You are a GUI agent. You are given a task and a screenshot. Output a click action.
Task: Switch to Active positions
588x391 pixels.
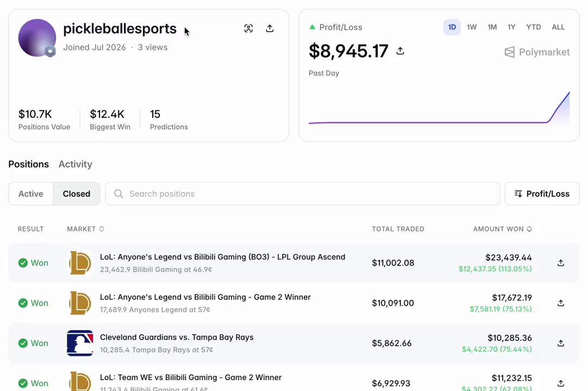31,194
